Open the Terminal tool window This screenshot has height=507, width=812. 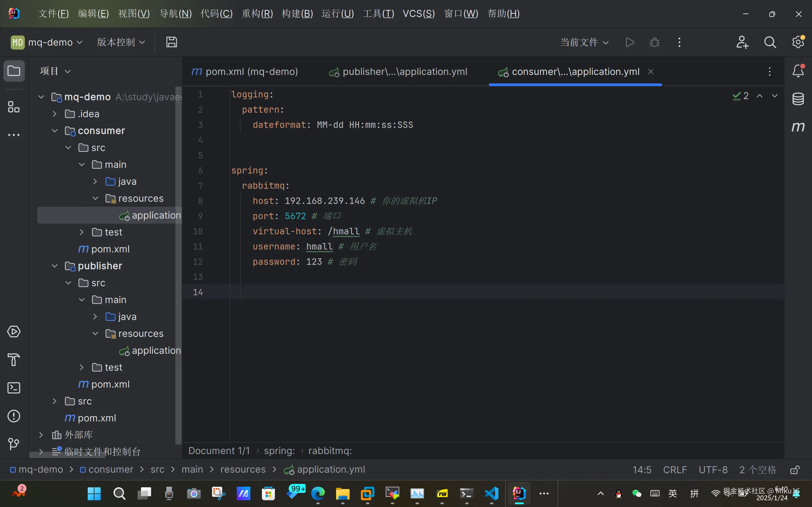tap(14, 388)
